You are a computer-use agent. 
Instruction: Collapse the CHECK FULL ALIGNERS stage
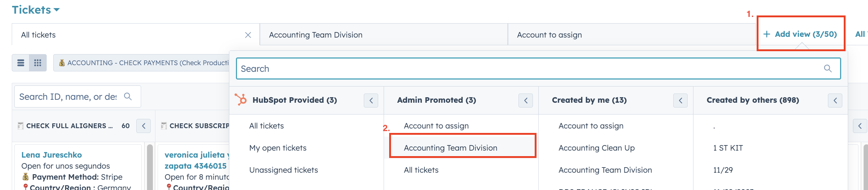[143, 126]
